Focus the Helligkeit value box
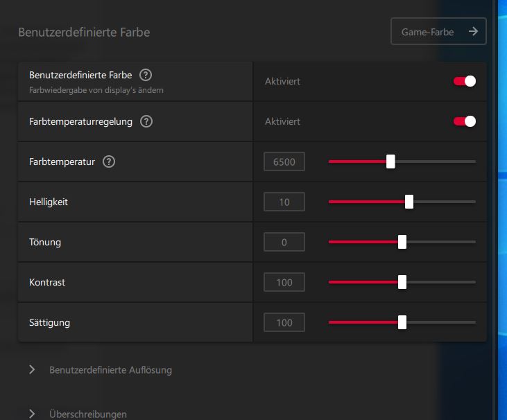The width and height of the screenshot is (507, 420). 284,202
